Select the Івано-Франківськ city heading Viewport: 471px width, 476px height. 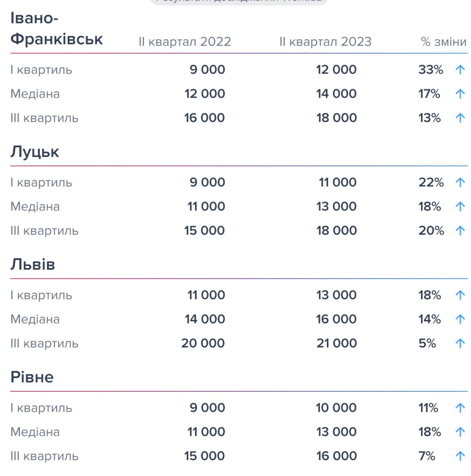(57, 28)
